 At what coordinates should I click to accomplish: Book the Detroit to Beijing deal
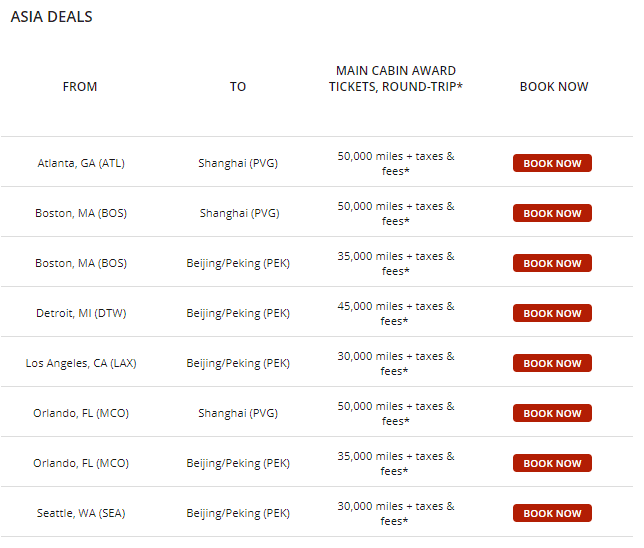[x=552, y=313]
